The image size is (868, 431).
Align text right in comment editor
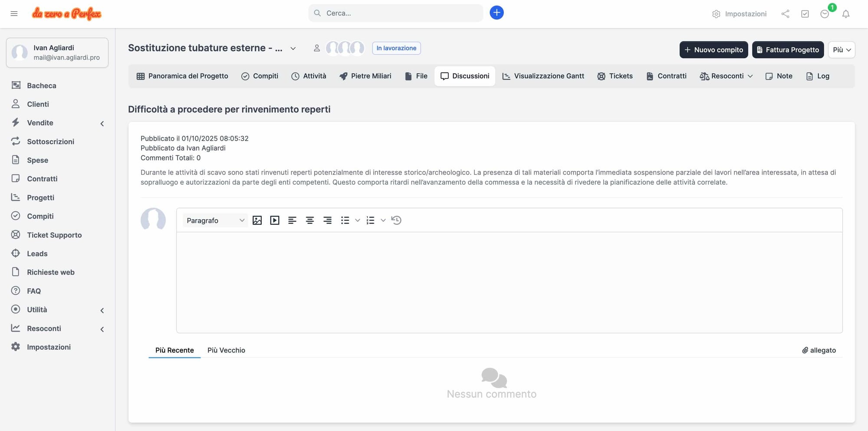pyautogui.click(x=327, y=220)
